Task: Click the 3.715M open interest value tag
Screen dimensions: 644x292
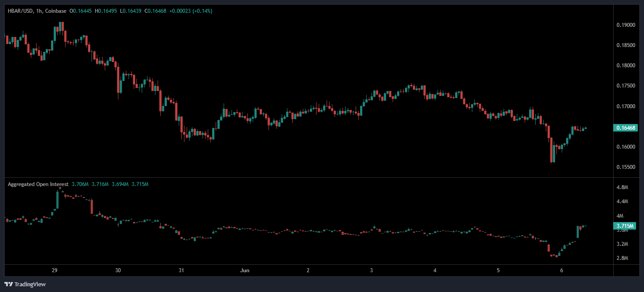Action: tap(625, 226)
